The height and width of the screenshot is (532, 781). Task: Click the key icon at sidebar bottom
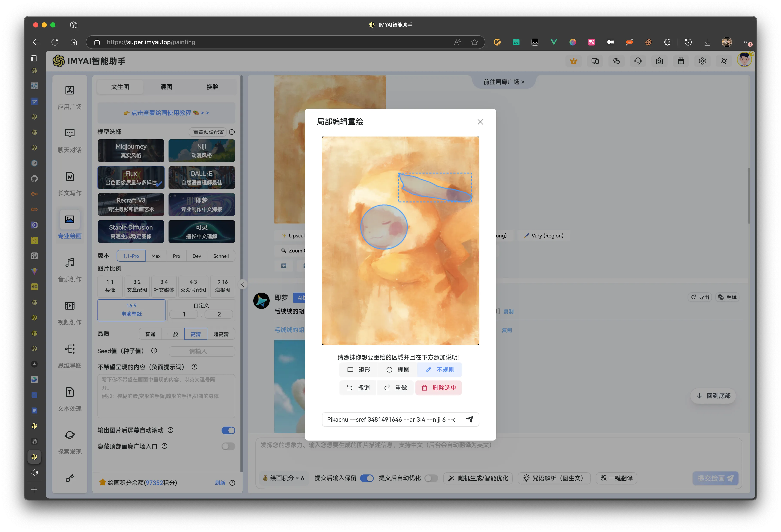[70, 478]
